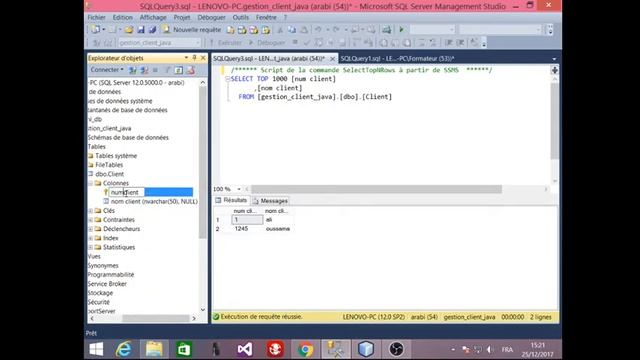Open the Connecter dropdown in object explorer
This screenshot has height=360, width=640.
coord(107,70)
